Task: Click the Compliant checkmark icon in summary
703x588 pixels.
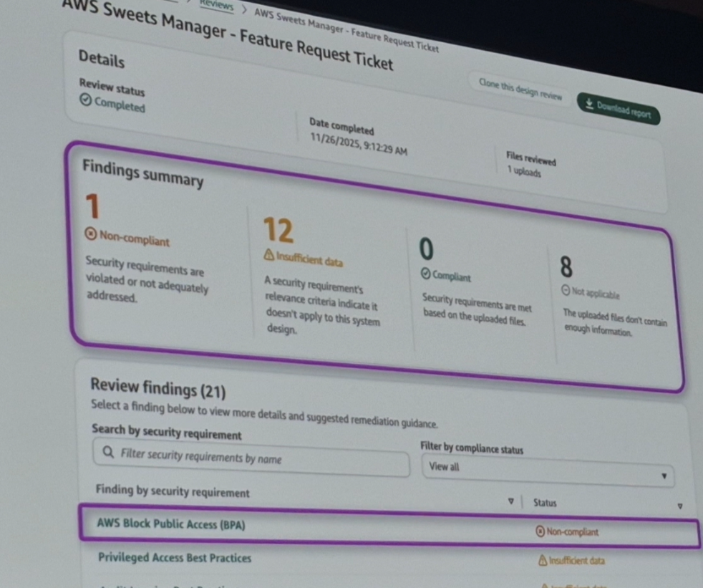Action: pyautogui.click(x=425, y=274)
